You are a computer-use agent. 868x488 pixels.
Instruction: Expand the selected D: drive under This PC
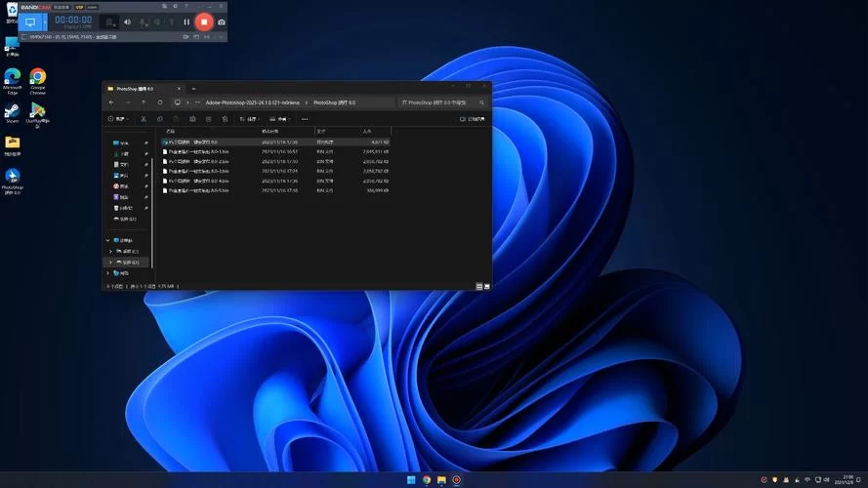110,263
